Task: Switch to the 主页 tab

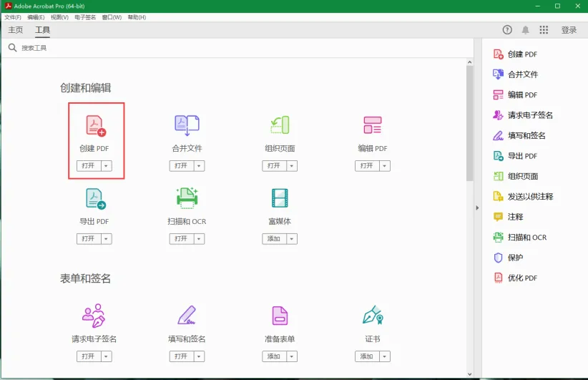Action: [x=16, y=30]
